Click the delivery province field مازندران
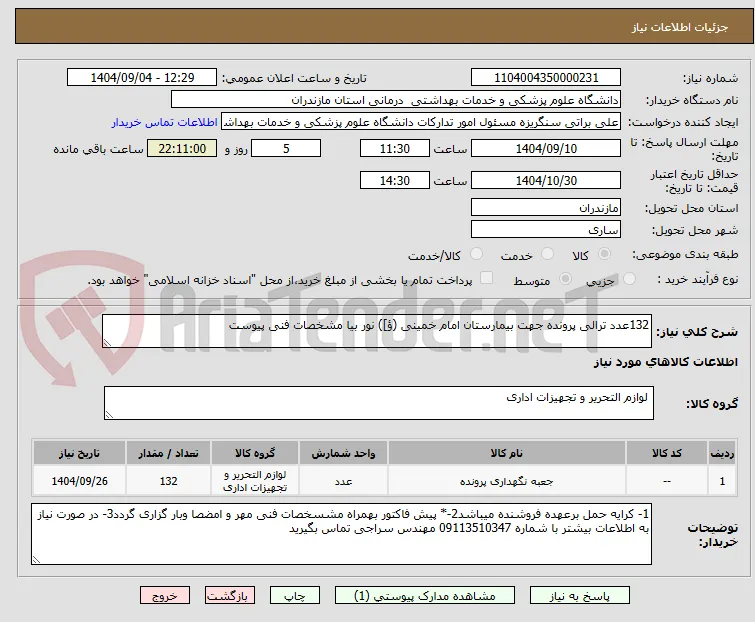 546,207
